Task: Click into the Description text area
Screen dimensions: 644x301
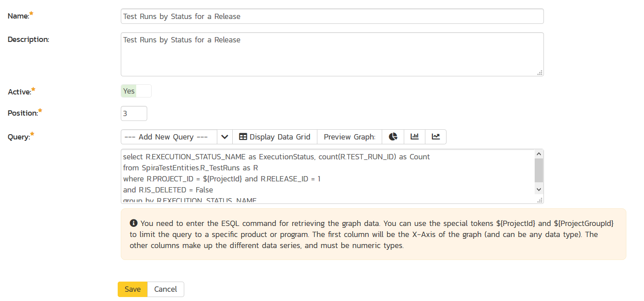Action: 331,54
